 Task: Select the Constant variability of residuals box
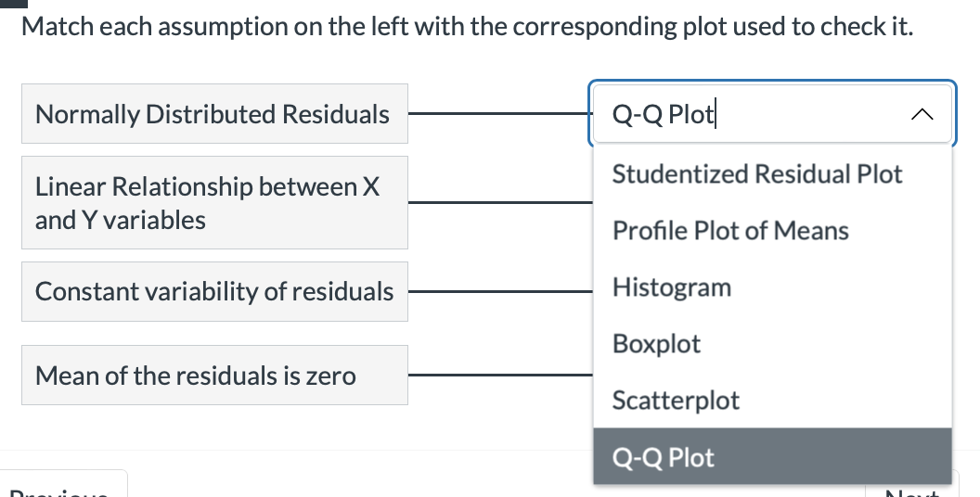pyautogui.click(x=214, y=291)
